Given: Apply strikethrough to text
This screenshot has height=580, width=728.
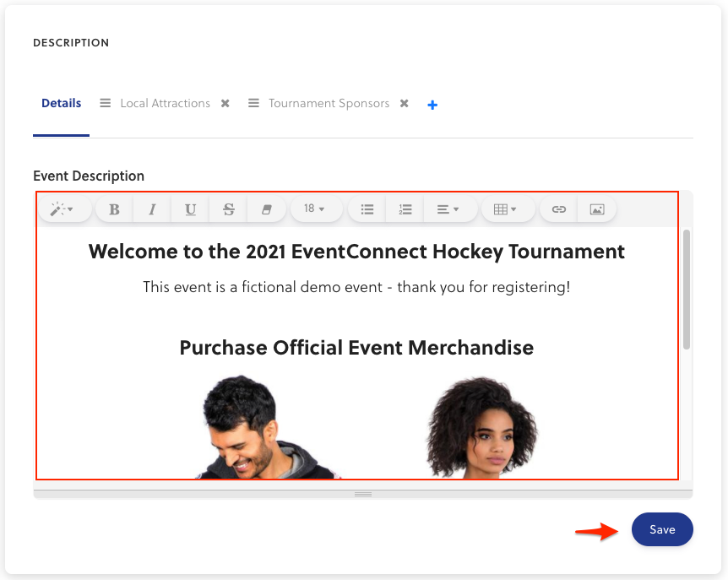Looking at the screenshot, I should (x=229, y=209).
